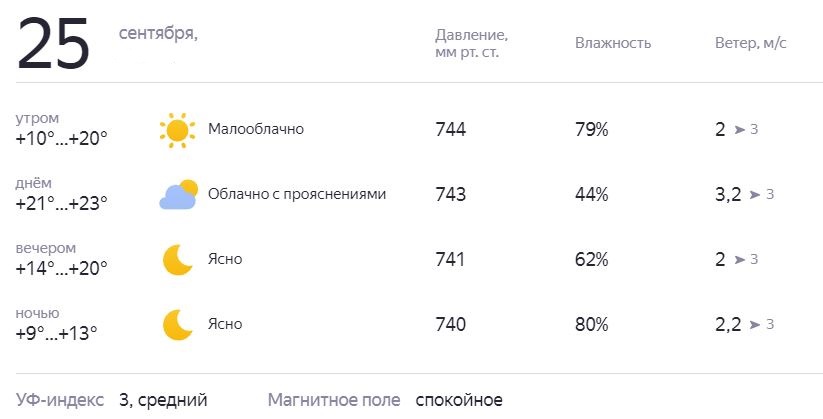Click the 'утром' time-of-day label
Screen dimensions: 823x419
(37, 119)
